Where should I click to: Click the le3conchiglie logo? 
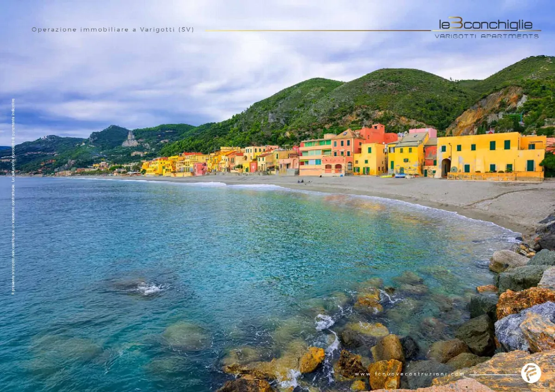[486, 24]
